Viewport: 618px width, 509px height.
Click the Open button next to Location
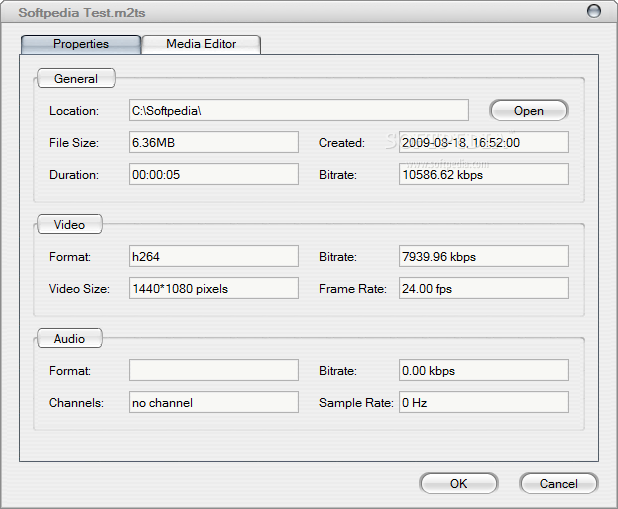529,110
